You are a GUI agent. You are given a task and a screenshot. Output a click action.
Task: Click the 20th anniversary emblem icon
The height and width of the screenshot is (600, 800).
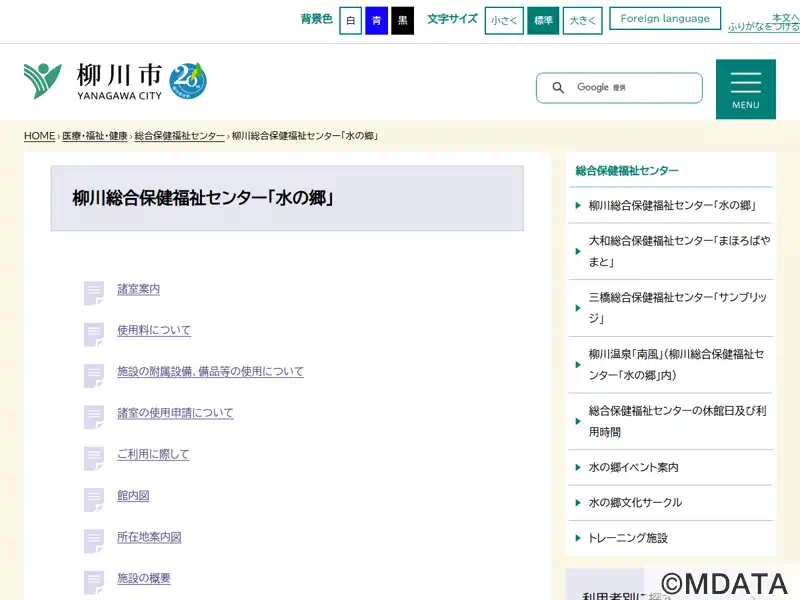tap(188, 80)
